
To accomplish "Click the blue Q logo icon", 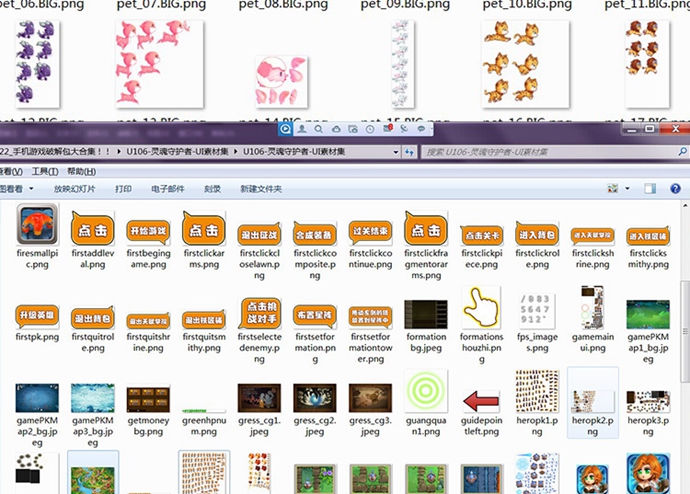I will click(285, 129).
